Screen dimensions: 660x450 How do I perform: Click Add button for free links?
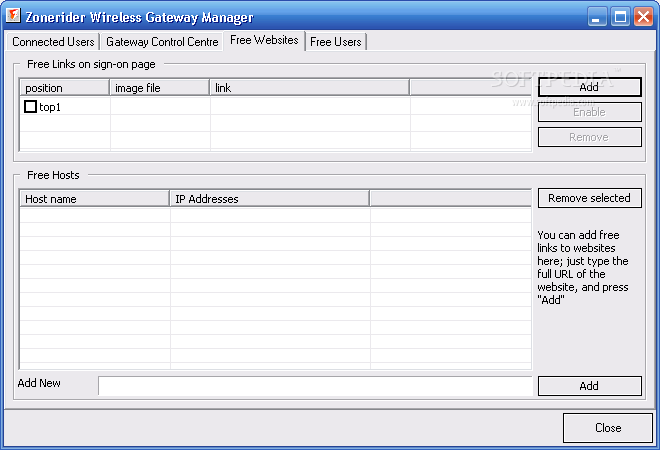(x=589, y=87)
